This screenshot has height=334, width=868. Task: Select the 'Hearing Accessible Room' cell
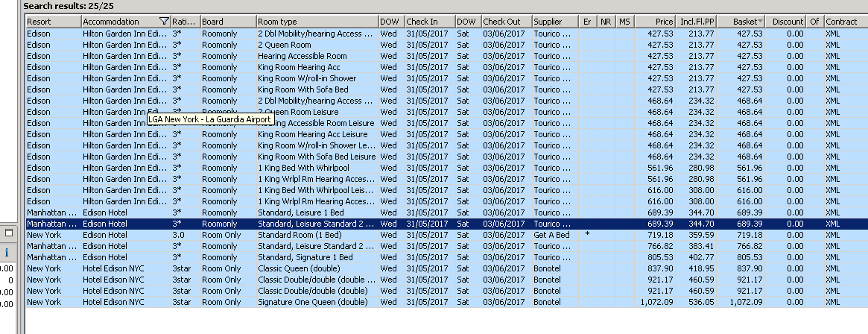[317, 56]
